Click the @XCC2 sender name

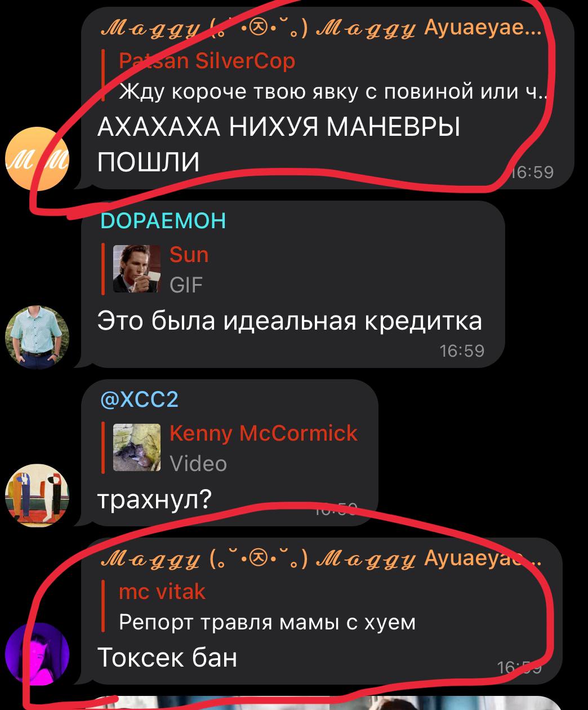tap(139, 400)
